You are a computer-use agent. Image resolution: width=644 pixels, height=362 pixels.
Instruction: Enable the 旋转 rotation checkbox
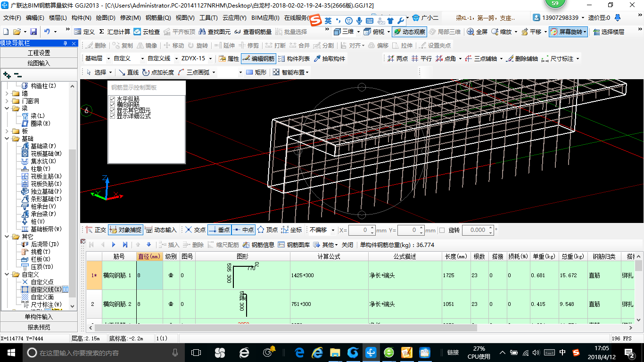coord(442,230)
